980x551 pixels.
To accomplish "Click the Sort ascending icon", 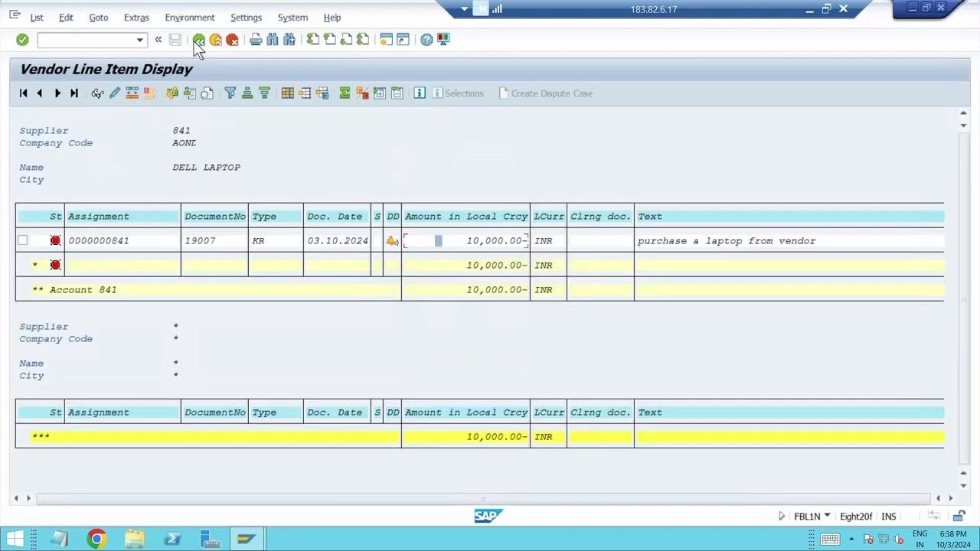I will coord(247,93).
